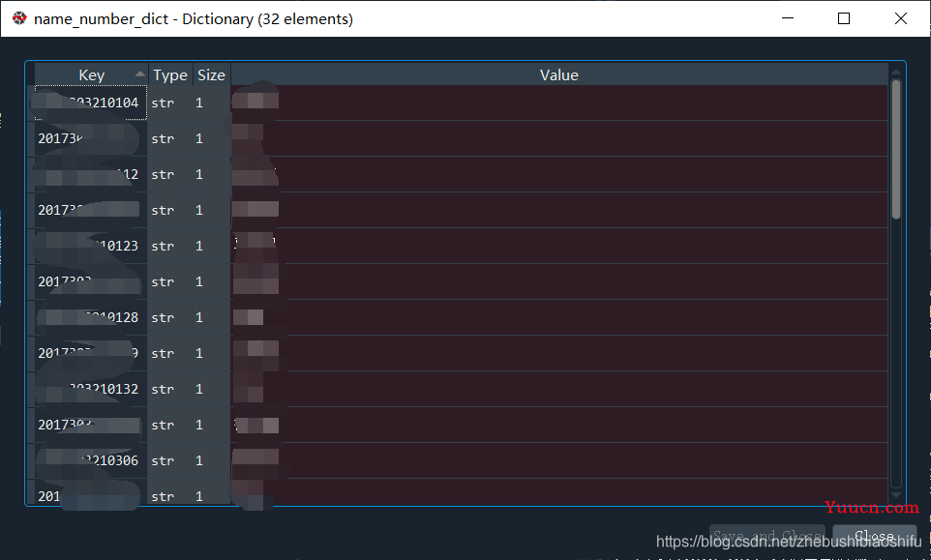Viewport: 931px width, 560px height.
Task: Click the Spyder icon in the title bar
Action: (x=19, y=18)
